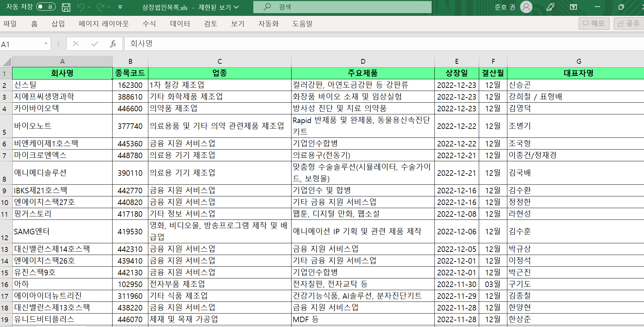644x327 pixels.
Task: Switch to the 홈 ribbon tab
Action: click(x=34, y=23)
